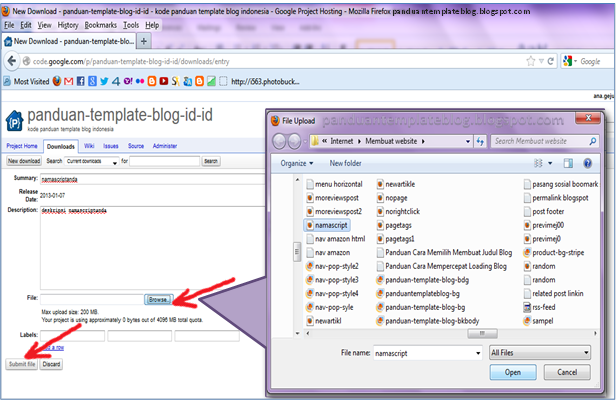Click the File name text field
The width and height of the screenshot is (616, 401).
click(424, 353)
